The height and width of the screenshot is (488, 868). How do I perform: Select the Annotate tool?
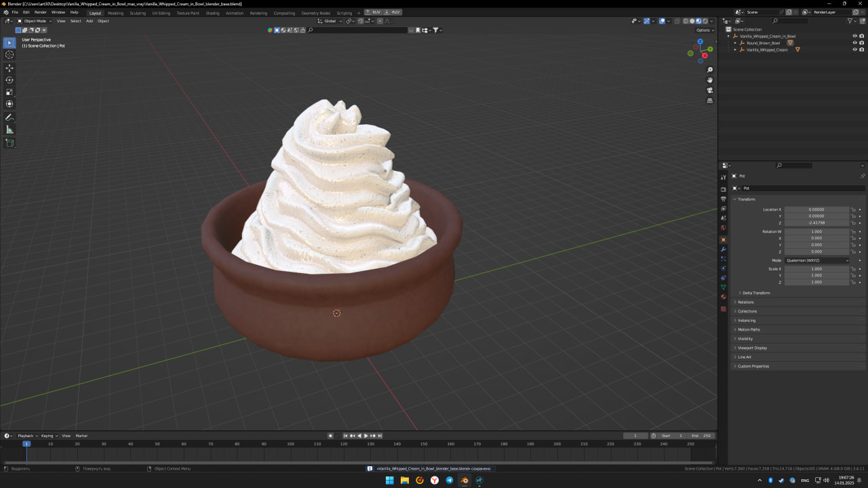click(x=9, y=117)
